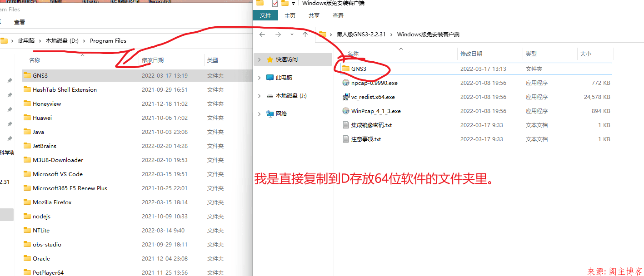Select the Huawei folder icon
The width and height of the screenshot is (644, 276).
coord(27,118)
